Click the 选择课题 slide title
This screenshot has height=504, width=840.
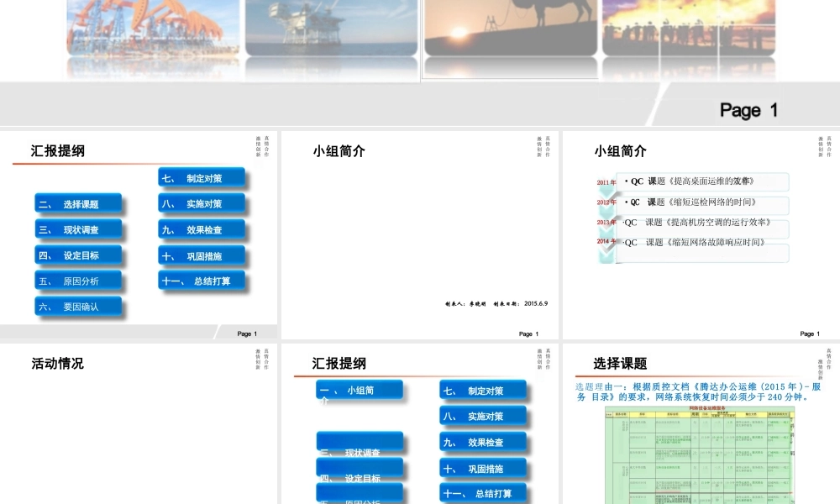[620, 364]
